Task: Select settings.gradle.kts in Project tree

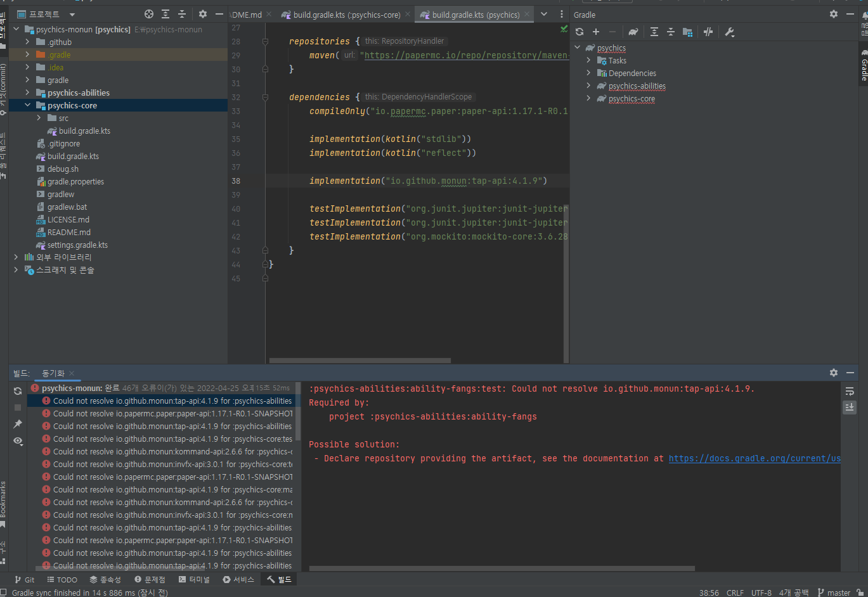Action: point(77,245)
